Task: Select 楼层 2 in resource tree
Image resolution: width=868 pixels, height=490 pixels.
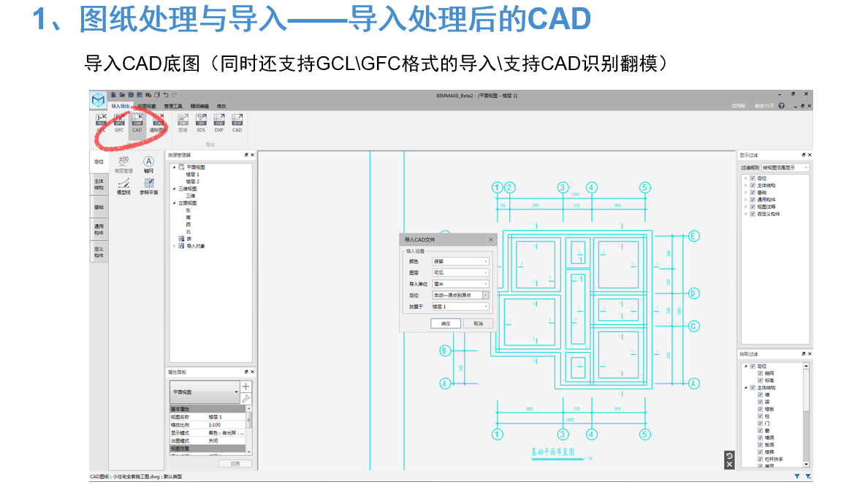Action: (192, 181)
